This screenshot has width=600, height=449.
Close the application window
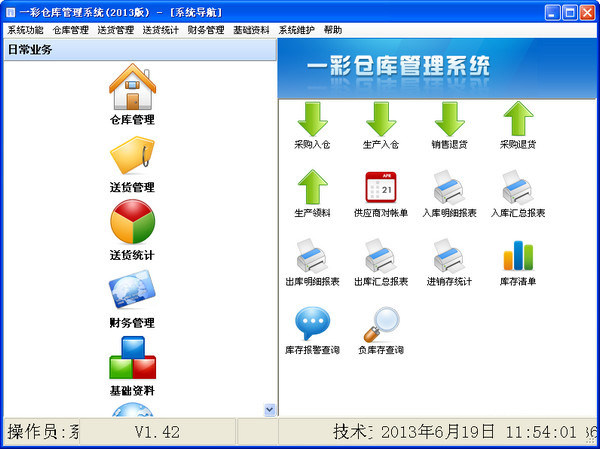[587, 13]
